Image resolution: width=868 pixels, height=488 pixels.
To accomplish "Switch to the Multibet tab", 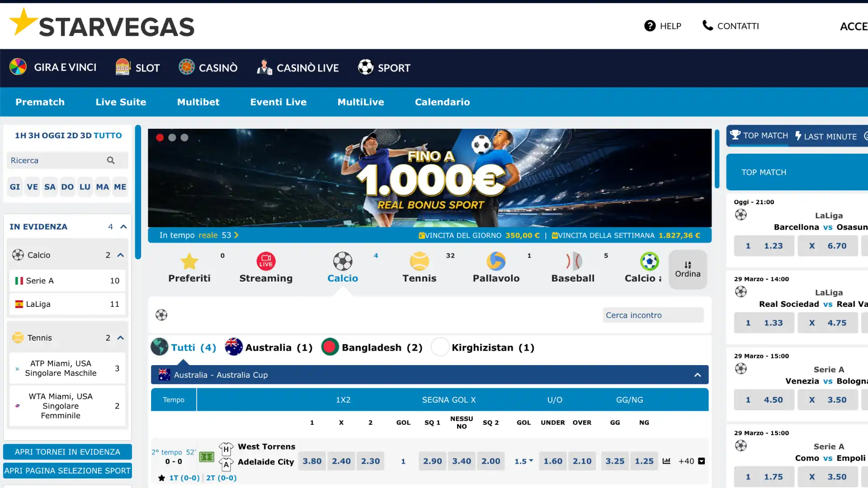I will tap(198, 102).
